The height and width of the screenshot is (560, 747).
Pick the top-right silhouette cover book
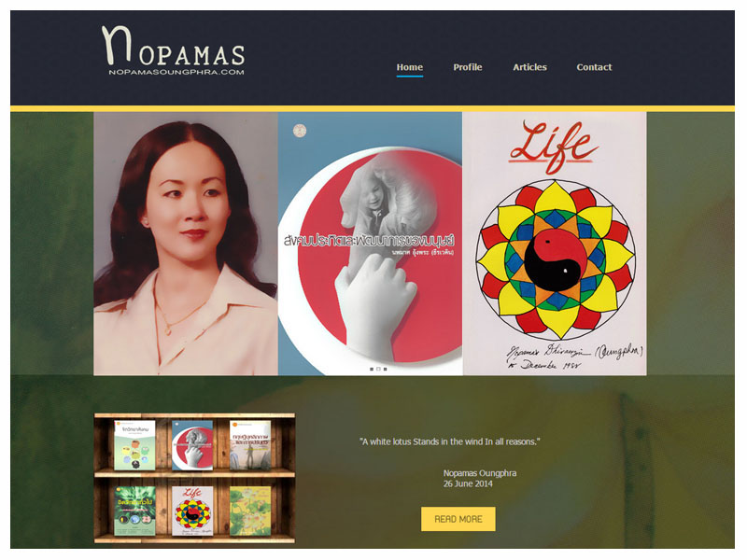pyautogui.click(x=250, y=445)
